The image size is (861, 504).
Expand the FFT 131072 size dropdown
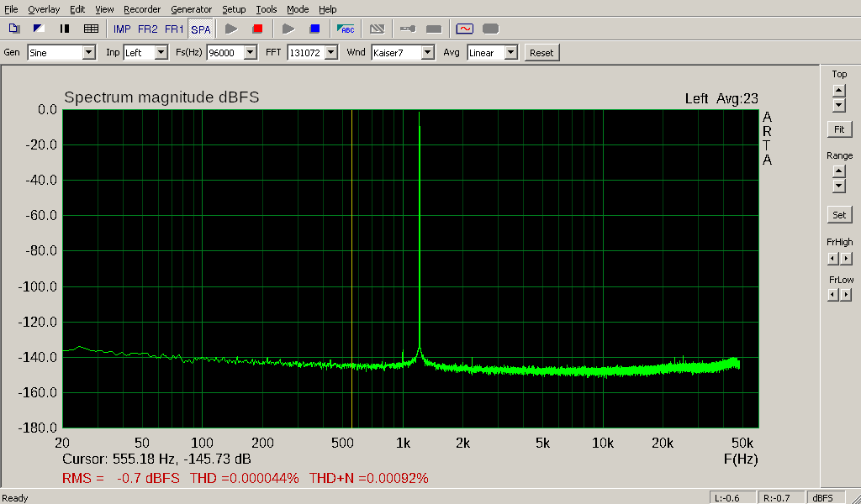[x=331, y=53]
